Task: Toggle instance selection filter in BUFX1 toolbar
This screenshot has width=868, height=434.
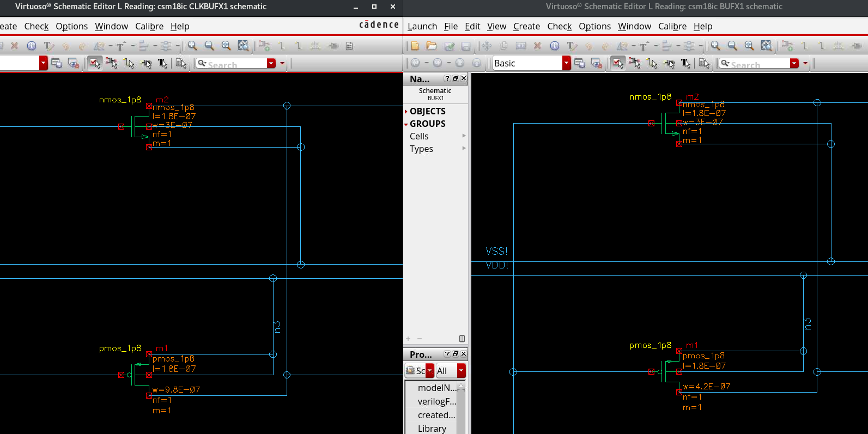Action: [x=635, y=63]
